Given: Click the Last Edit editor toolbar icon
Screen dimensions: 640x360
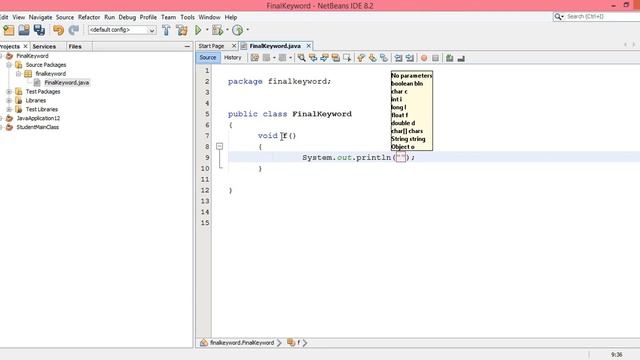Looking at the screenshot, I should [x=255, y=58].
